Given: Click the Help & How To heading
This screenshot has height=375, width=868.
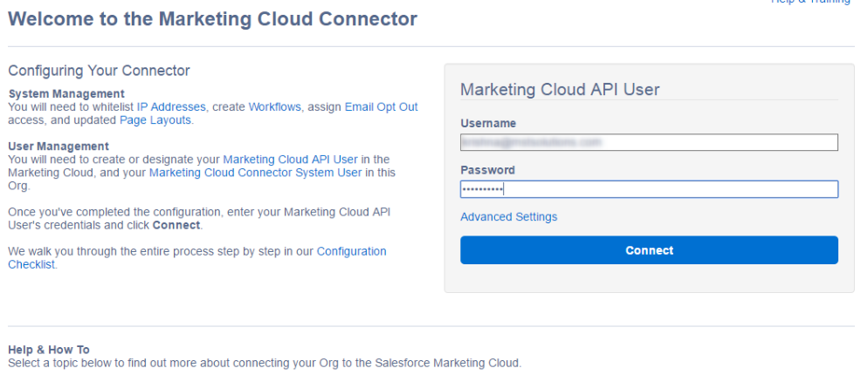Looking at the screenshot, I should point(49,350).
